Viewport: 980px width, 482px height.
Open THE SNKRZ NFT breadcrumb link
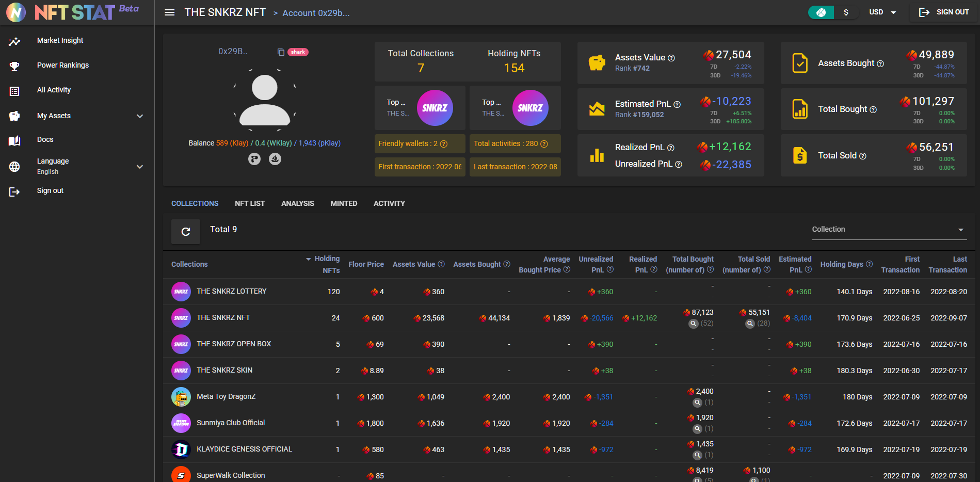point(225,12)
